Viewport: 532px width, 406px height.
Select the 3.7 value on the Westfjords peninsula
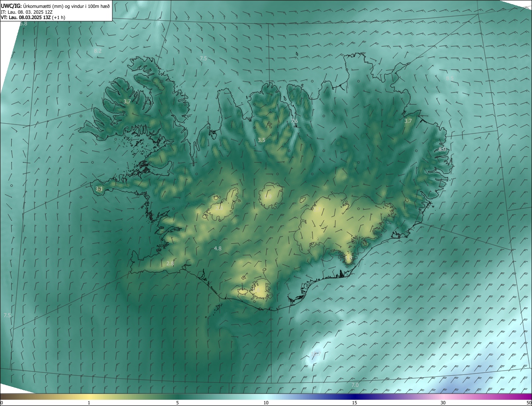[x=127, y=102]
